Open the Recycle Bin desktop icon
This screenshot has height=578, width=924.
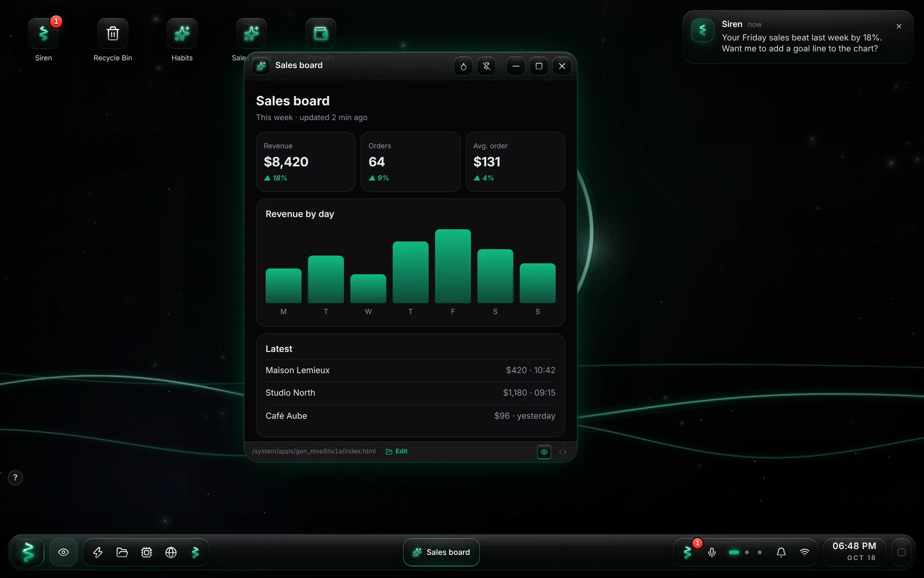[x=113, y=33]
